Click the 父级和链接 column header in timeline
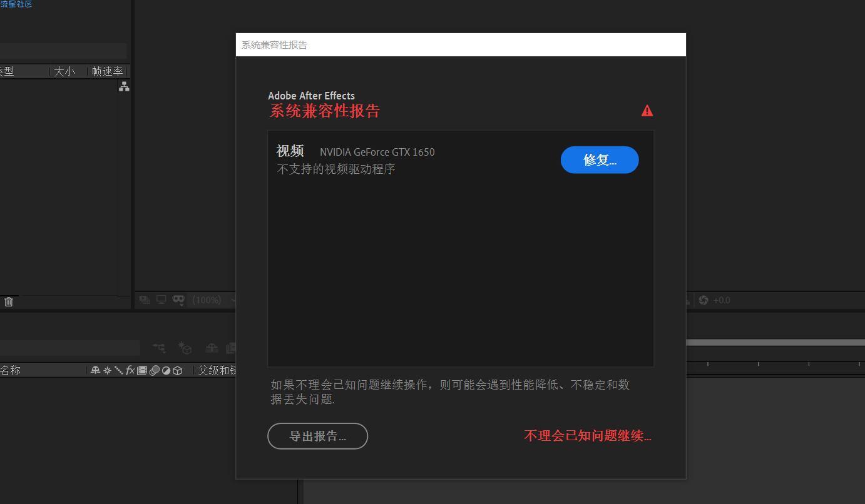Screen dimensions: 865x504 click(x=217, y=370)
